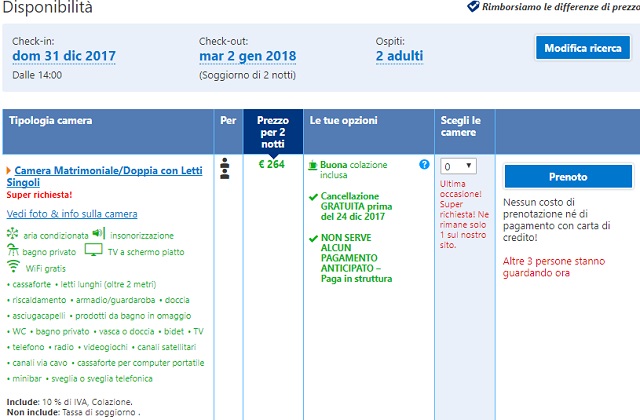
Task: Click minibar amenity item
Action: coord(27,379)
